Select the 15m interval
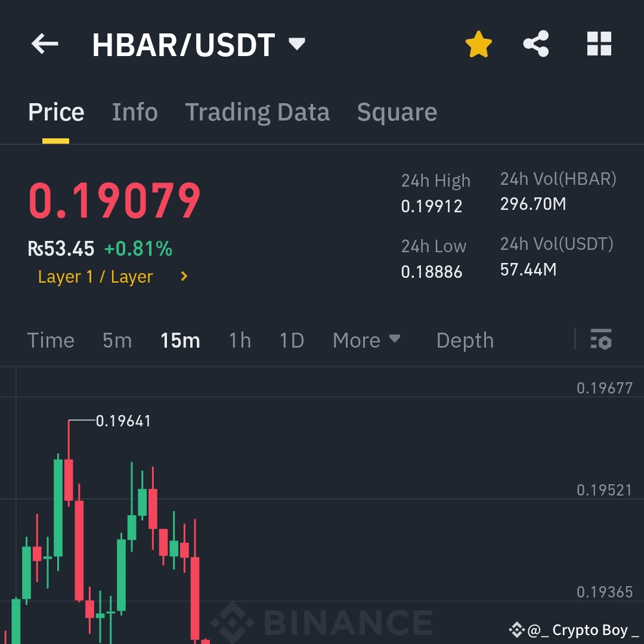The width and height of the screenshot is (644, 644). [180, 340]
